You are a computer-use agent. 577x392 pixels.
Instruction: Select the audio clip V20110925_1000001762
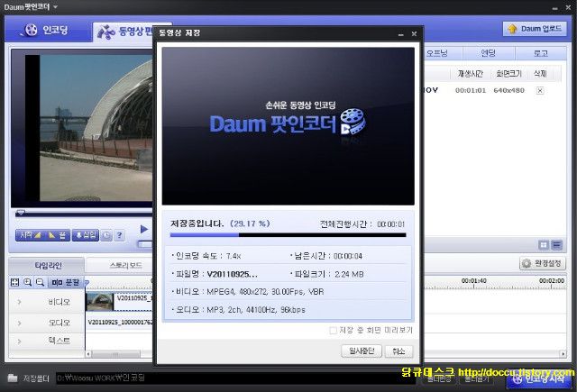pos(120,323)
